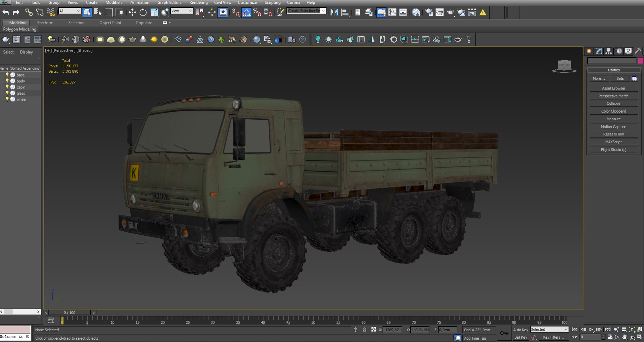Click the time slider 0 / 100 handle

click(70, 312)
